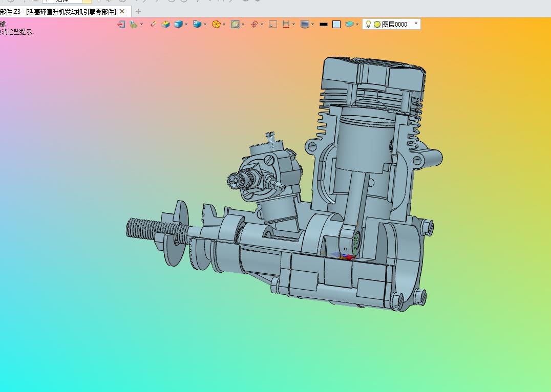Click the blue shaded cube icon
The width and height of the screenshot is (551, 392).
pyautogui.click(x=179, y=24)
